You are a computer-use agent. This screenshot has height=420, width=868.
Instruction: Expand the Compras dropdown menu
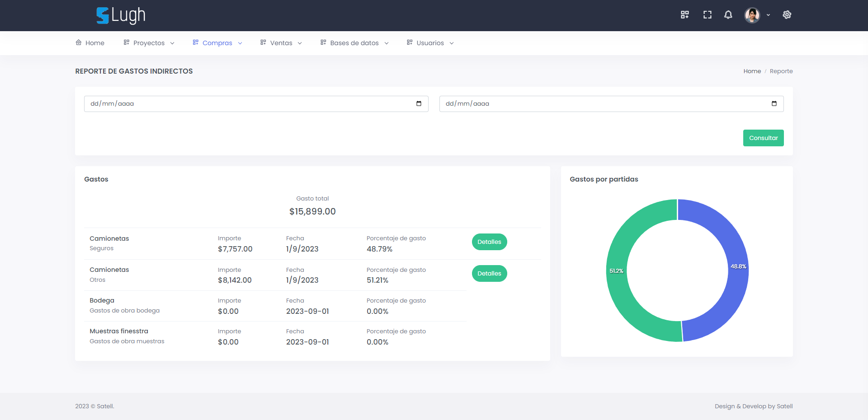[x=217, y=43]
